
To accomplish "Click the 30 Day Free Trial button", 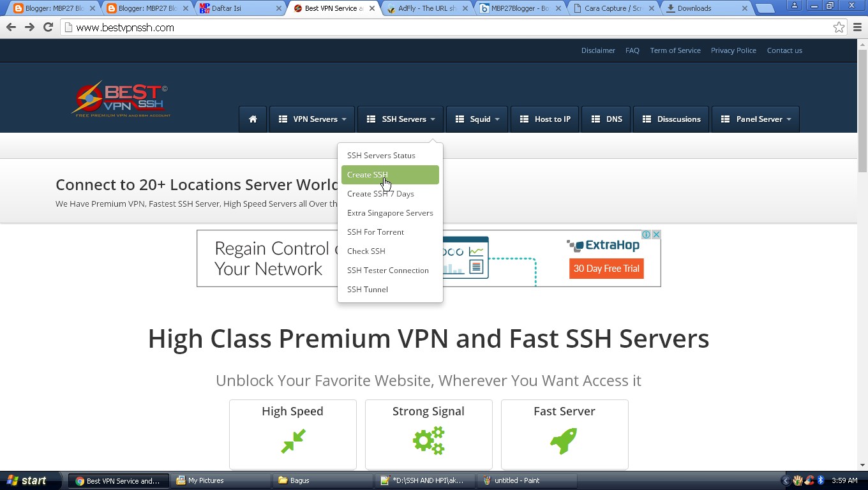I will (x=606, y=269).
